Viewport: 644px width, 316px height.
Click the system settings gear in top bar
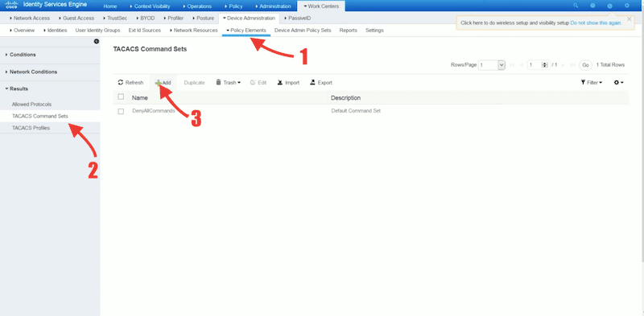627,6
